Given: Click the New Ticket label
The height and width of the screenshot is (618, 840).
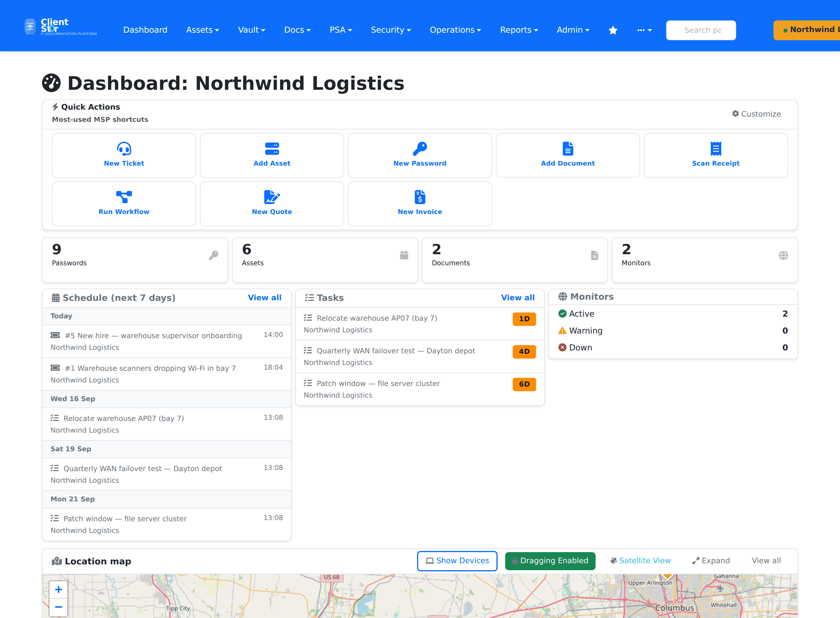Looking at the screenshot, I should tap(124, 163).
